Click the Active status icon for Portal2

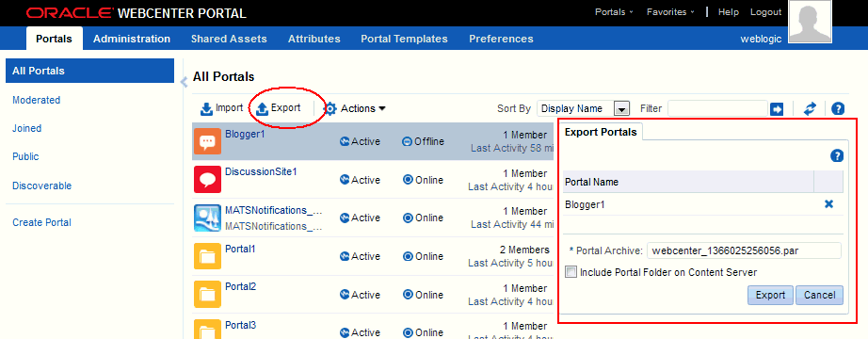coord(345,295)
